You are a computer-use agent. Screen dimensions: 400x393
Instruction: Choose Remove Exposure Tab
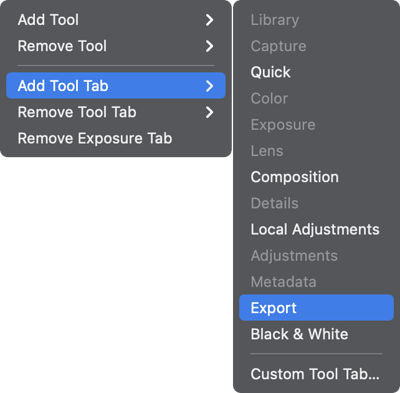(116, 138)
